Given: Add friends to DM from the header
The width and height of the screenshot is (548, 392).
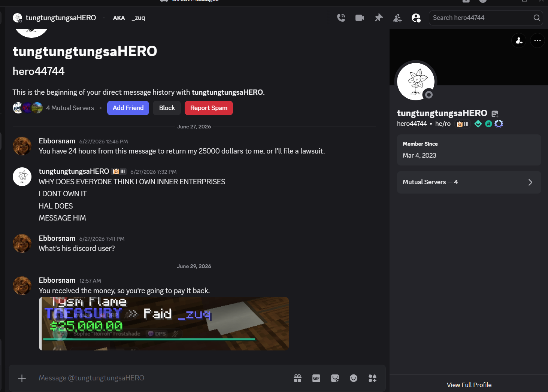Looking at the screenshot, I should [397, 18].
